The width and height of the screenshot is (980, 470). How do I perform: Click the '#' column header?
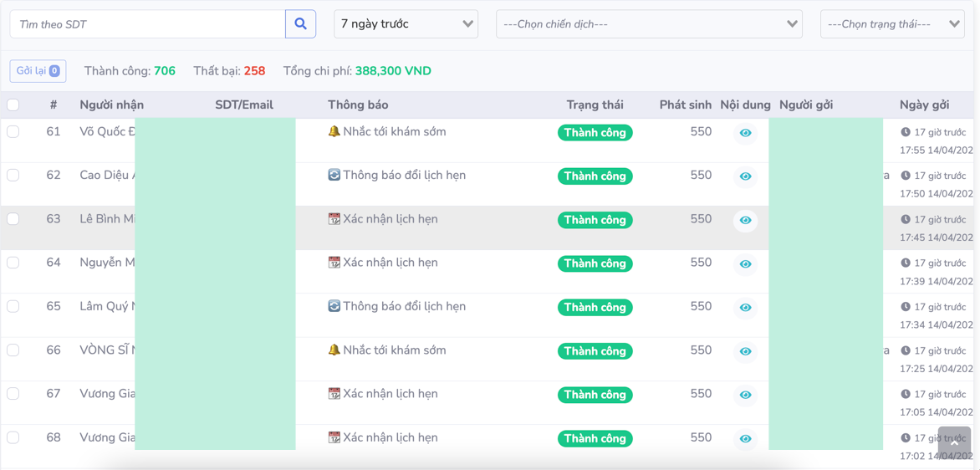coord(54,105)
